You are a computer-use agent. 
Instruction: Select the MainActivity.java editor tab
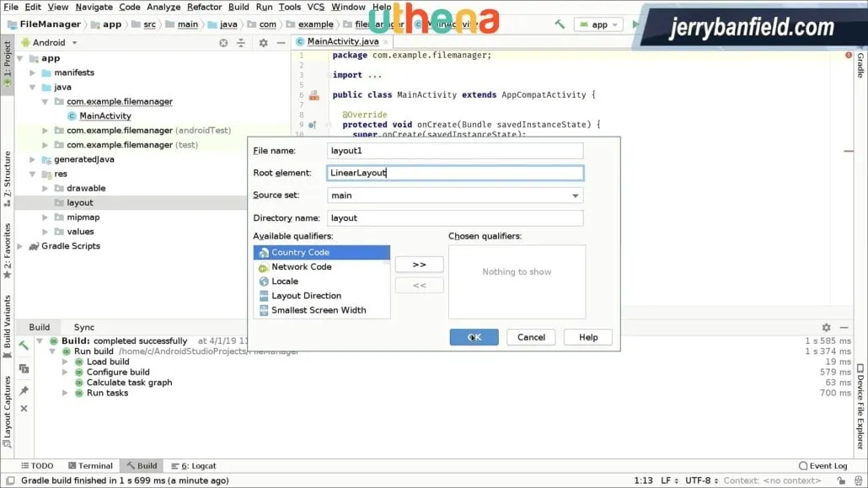[x=343, y=41]
